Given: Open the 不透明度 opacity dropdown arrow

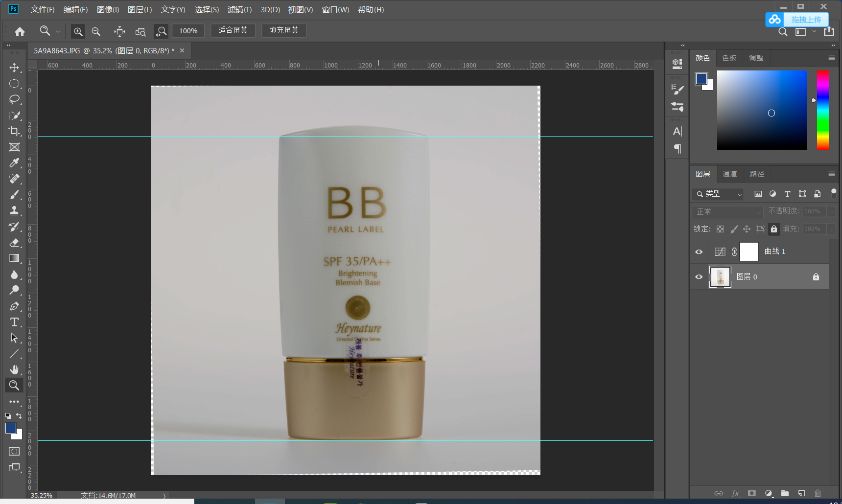Looking at the screenshot, I should coord(831,211).
